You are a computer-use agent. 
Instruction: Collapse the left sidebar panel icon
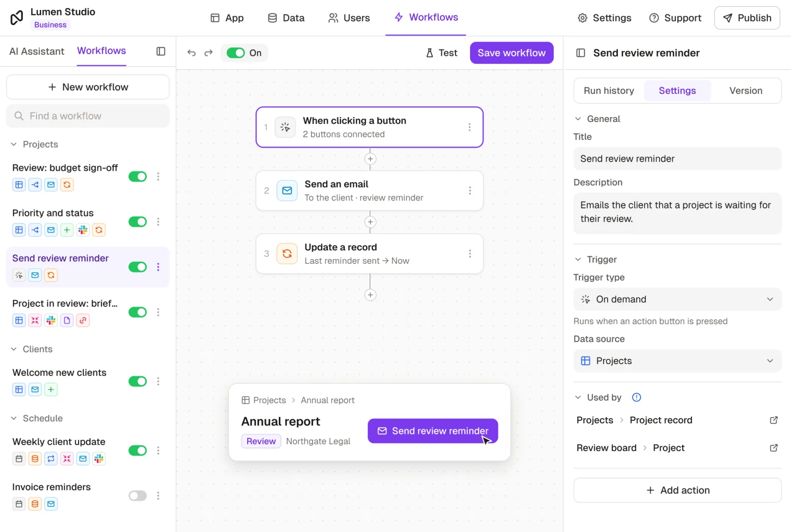pos(161,51)
